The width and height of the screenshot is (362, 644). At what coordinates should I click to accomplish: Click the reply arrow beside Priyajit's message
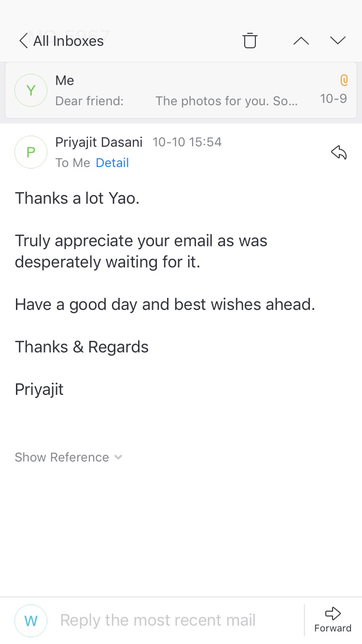coord(339,153)
